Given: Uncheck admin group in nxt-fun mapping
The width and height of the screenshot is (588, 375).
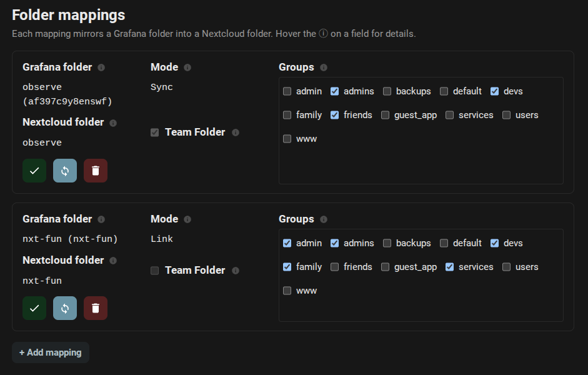Looking at the screenshot, I should click(287, 243).
